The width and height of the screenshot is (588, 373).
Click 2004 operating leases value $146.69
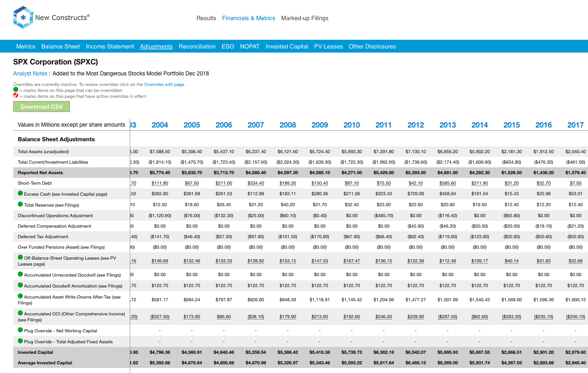[x=160, y=261]
